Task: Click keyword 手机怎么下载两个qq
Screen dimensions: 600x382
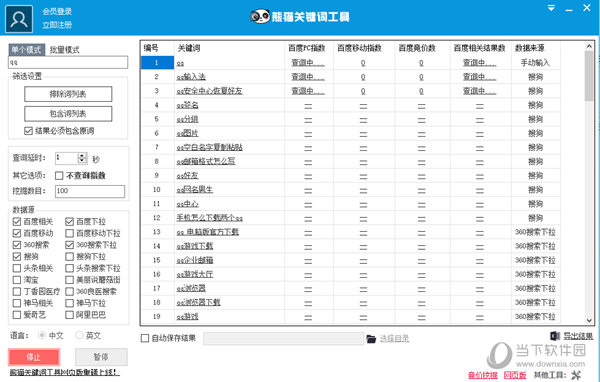Action: (209, 218)
